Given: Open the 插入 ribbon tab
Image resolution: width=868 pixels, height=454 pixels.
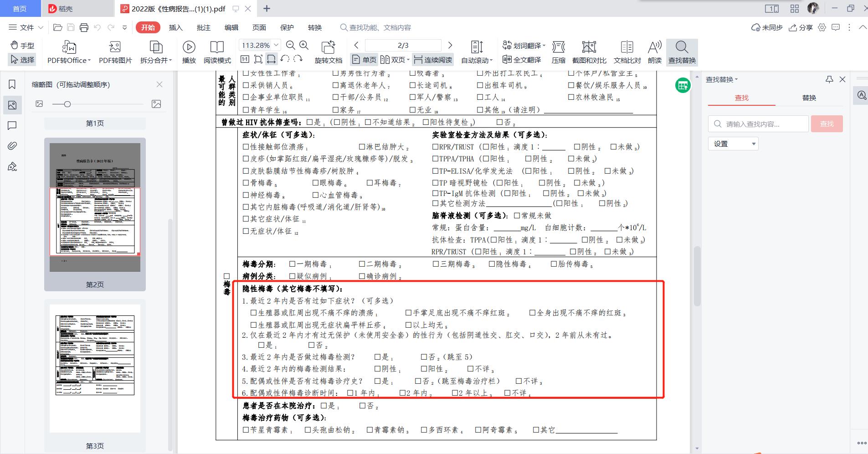Looking at the screenshot, I should tap(175, 27).
